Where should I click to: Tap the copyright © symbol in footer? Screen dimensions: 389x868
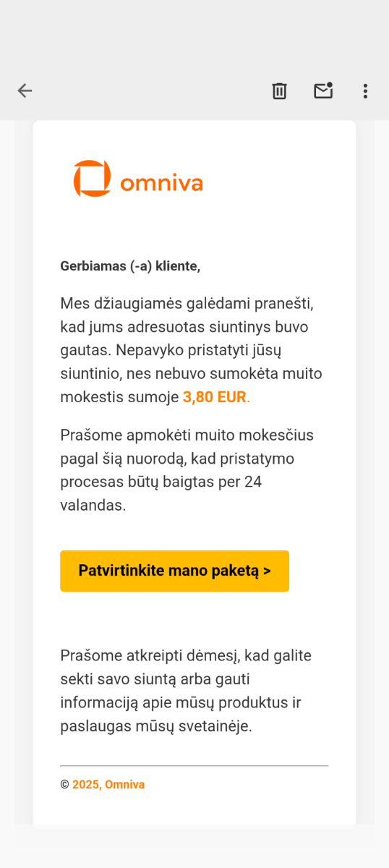pos(64,785)
